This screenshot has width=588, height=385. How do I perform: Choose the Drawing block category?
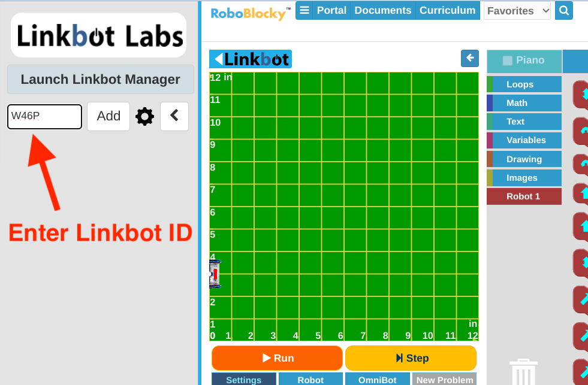pyautogui.click(x=524, y=159)
